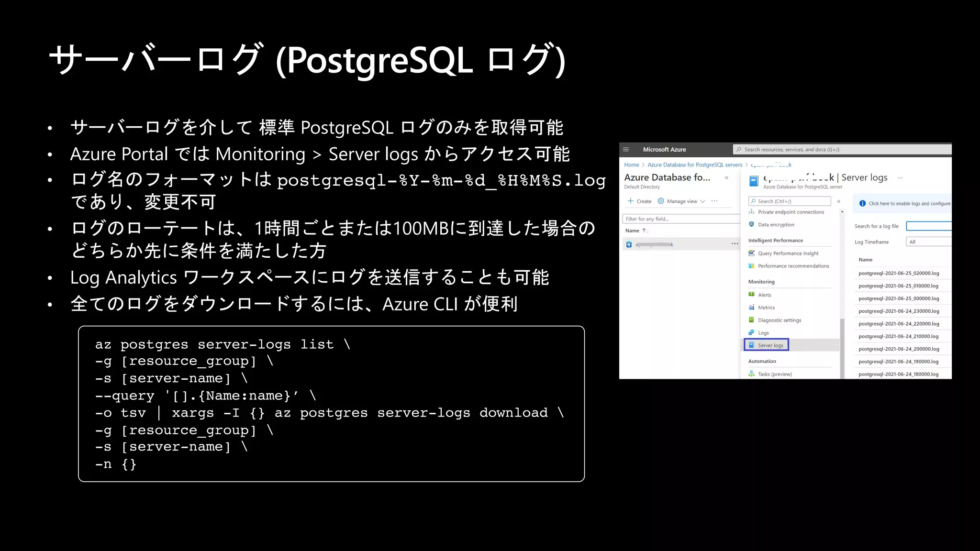
Task: Select Performance recommendations menu item
Action: [793, 266]
